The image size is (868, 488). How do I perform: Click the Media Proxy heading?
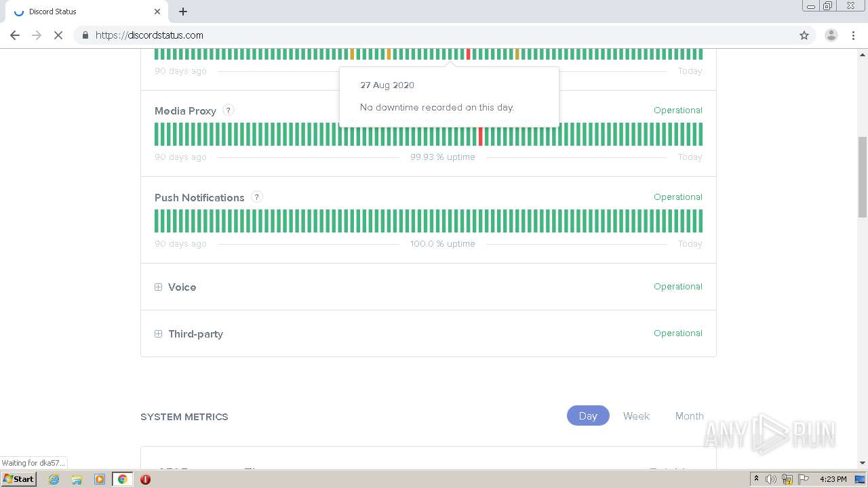pos(185,111)
